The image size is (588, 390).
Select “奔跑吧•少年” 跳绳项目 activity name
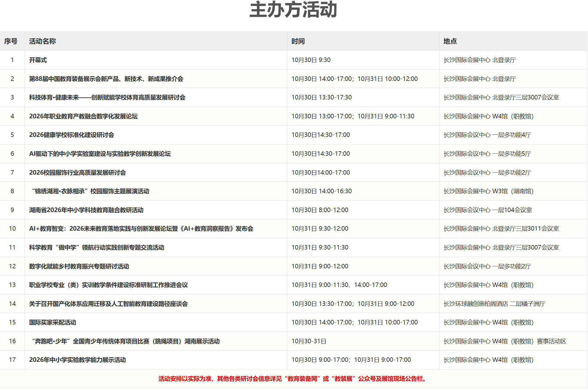tap(126, 341)
